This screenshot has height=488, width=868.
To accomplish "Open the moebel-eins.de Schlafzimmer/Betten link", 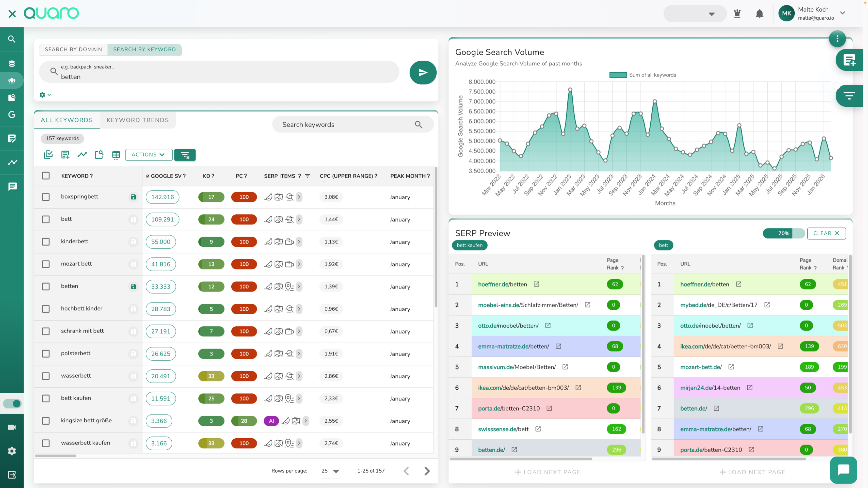I will tap(528, 305).
